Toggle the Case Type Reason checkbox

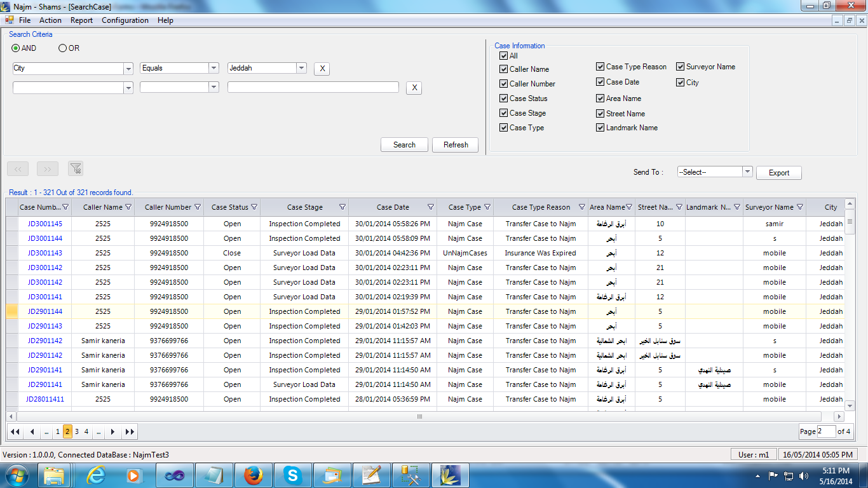pos(600,67)
